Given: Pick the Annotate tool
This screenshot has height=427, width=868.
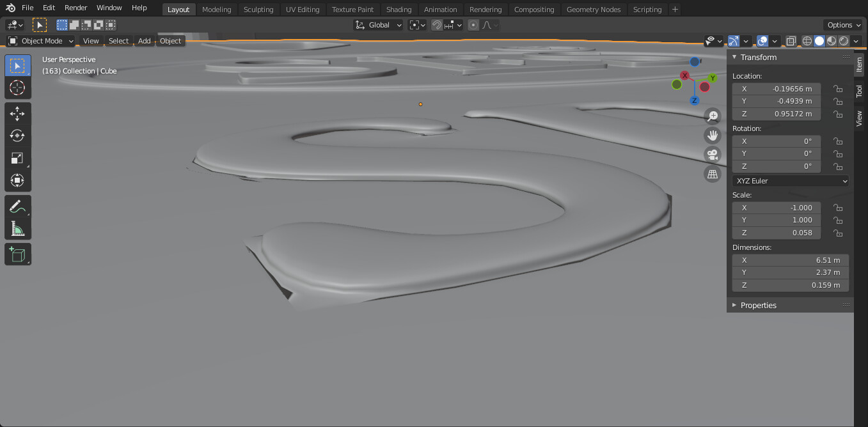Looking at the screenshot, I should pyautogui.click(x=17, y=206).
